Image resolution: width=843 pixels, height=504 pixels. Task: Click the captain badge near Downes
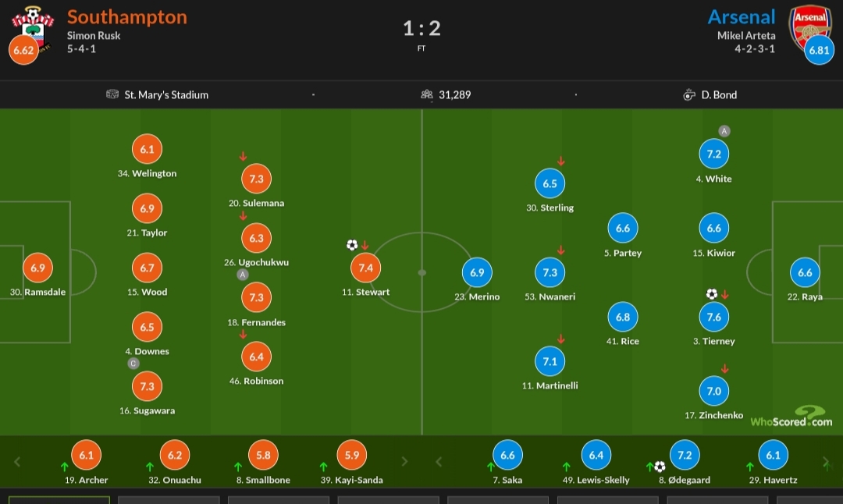point(133,364)
